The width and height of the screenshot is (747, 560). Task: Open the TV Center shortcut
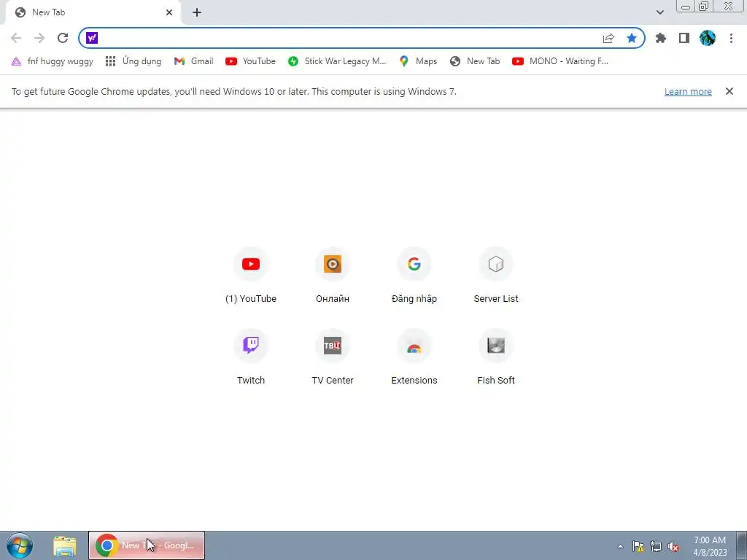click(x=333, y=357)
